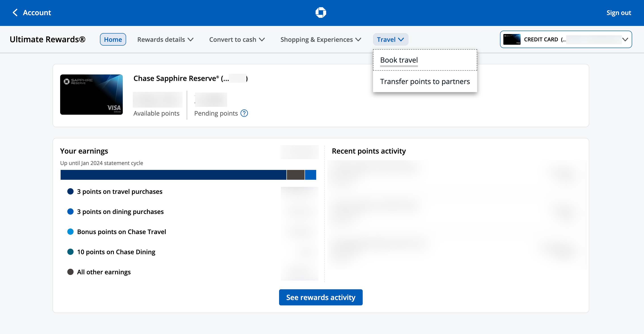Click the Sign out link

pos(619,12)
